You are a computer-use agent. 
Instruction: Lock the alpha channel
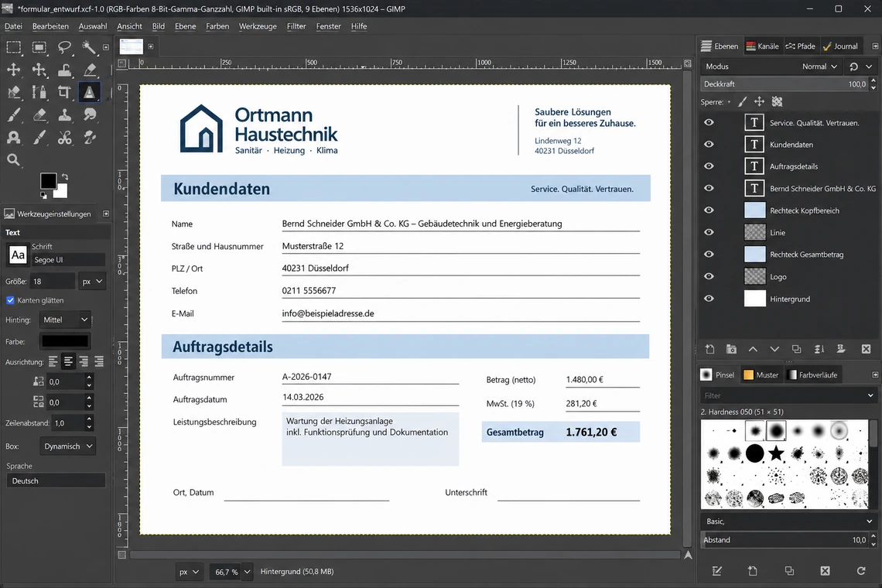(x=778, y=102)
